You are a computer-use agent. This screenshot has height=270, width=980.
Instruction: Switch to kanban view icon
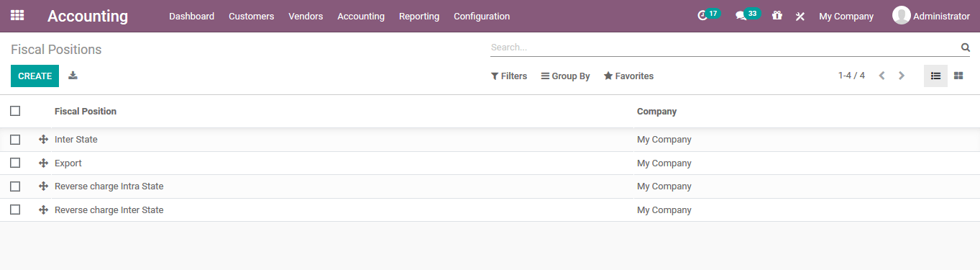tap(958, 76)
